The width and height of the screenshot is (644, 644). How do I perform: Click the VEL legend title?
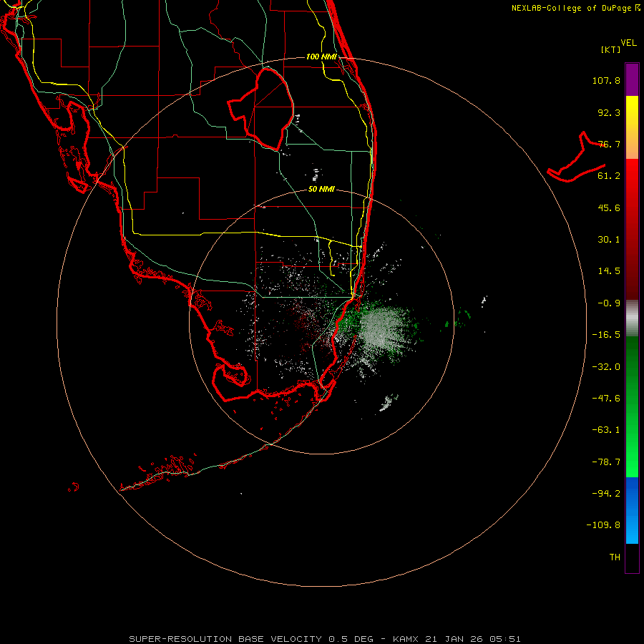(628, 43)
